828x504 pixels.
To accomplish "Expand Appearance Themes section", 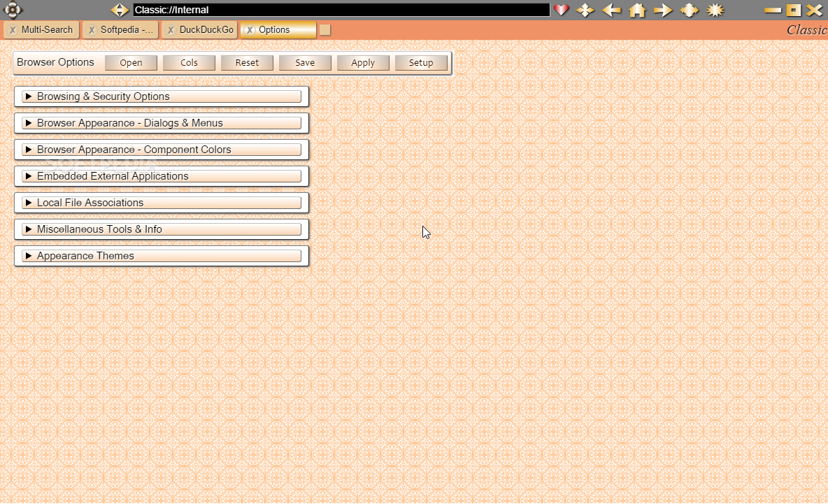I will coord(162,256).
